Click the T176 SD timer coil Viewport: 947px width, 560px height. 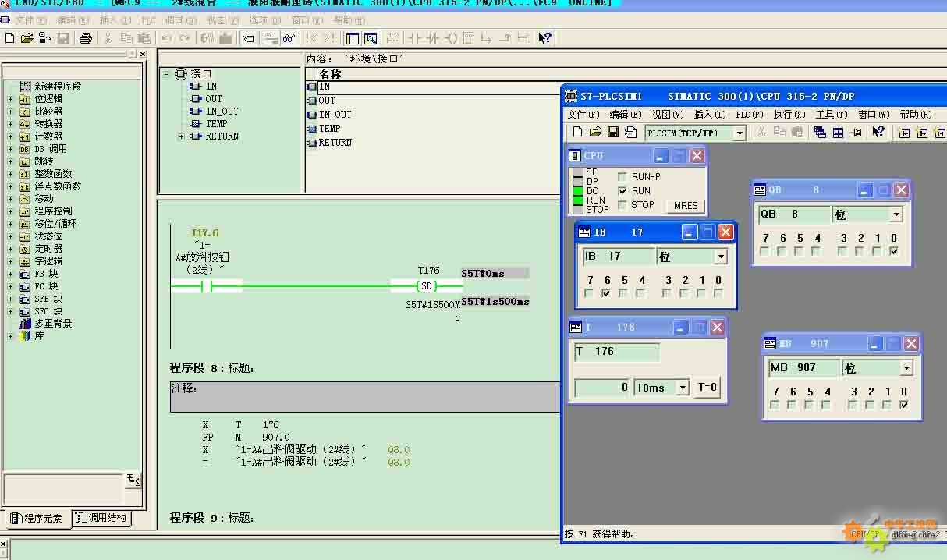click(x=426, y=286)
